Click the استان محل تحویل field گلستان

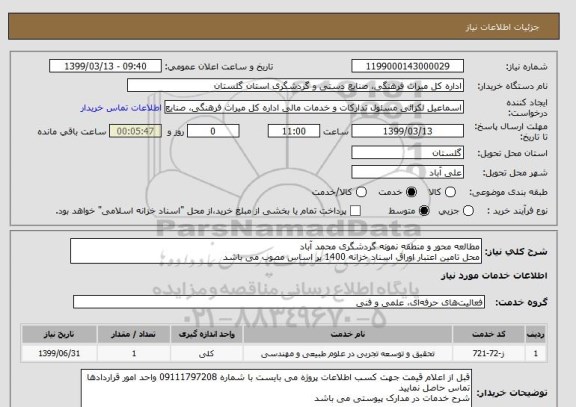click(407, 152)
